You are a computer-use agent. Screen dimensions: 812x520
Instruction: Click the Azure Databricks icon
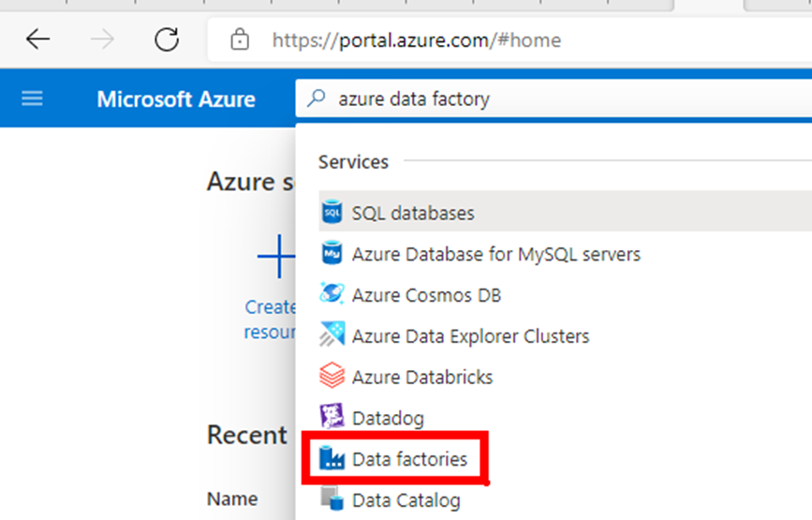[x=332, y=376]
